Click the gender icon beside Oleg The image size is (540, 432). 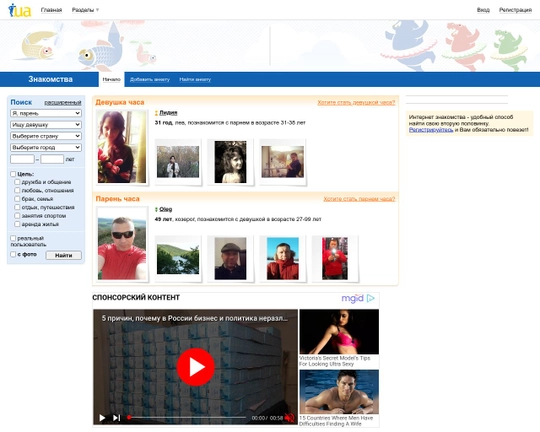[156, 209]
